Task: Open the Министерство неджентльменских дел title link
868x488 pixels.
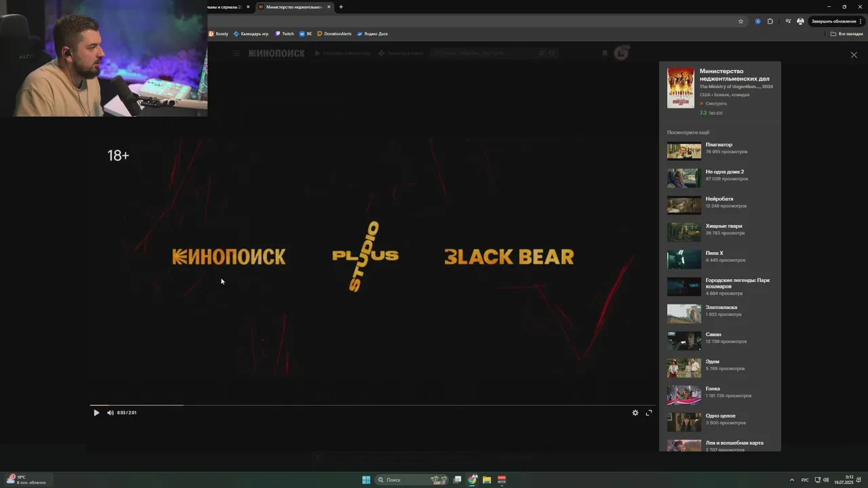Action: pyautogui.click(x=734, y=75)
